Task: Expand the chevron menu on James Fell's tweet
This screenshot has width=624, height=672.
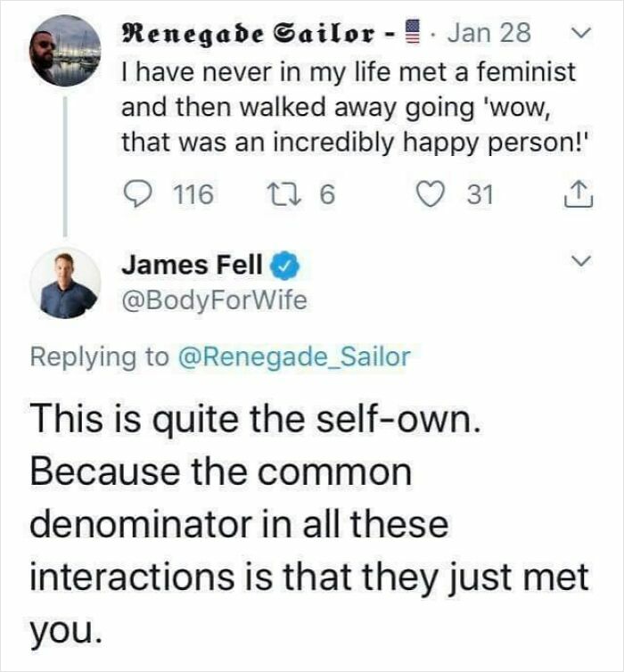Action: [x=581, y=261]
